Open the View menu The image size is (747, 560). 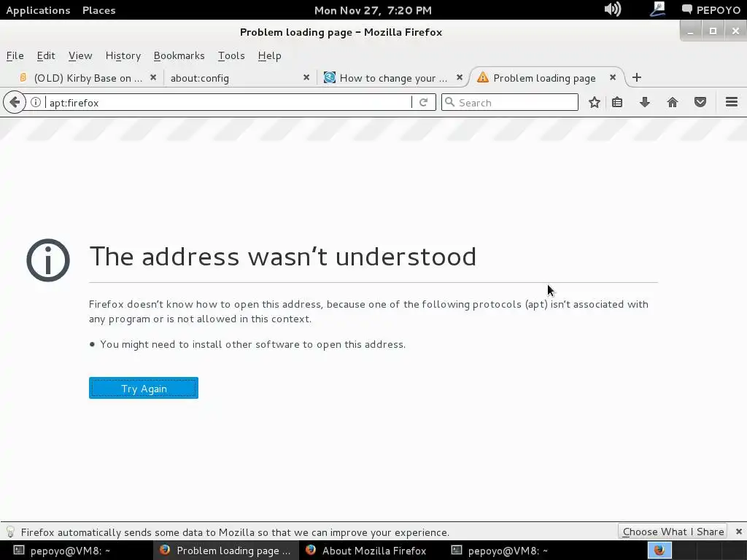pos(80,55)
